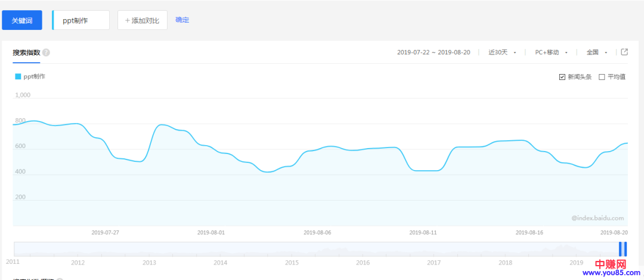Click the blue timeline range slider handle
The width and height of the screenshot is (644, 280).
(623, 249)
